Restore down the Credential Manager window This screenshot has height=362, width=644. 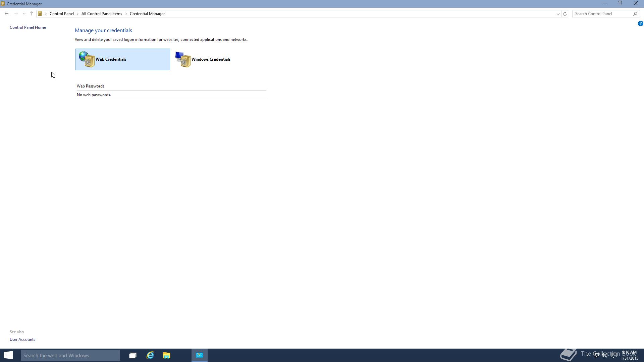(x=620, y=4)
